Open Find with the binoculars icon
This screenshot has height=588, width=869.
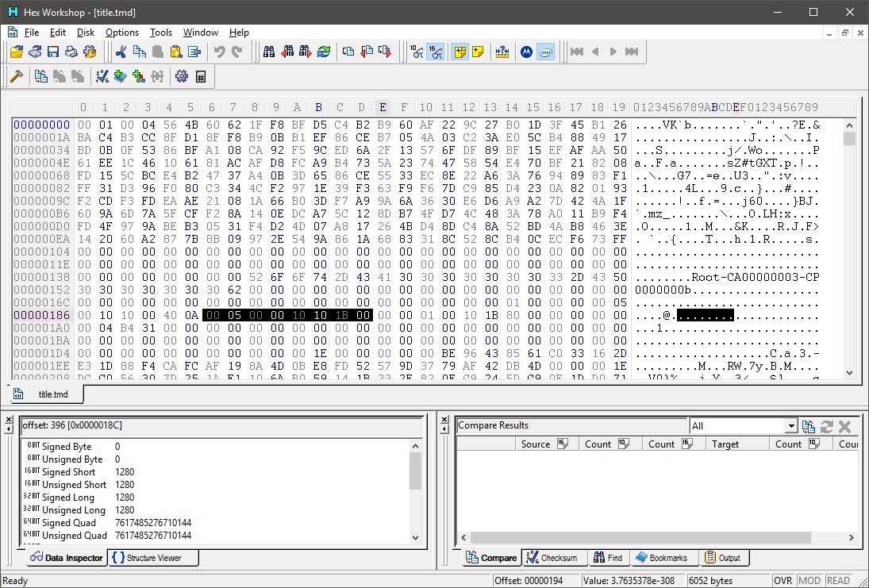click(x=269, y=52)
